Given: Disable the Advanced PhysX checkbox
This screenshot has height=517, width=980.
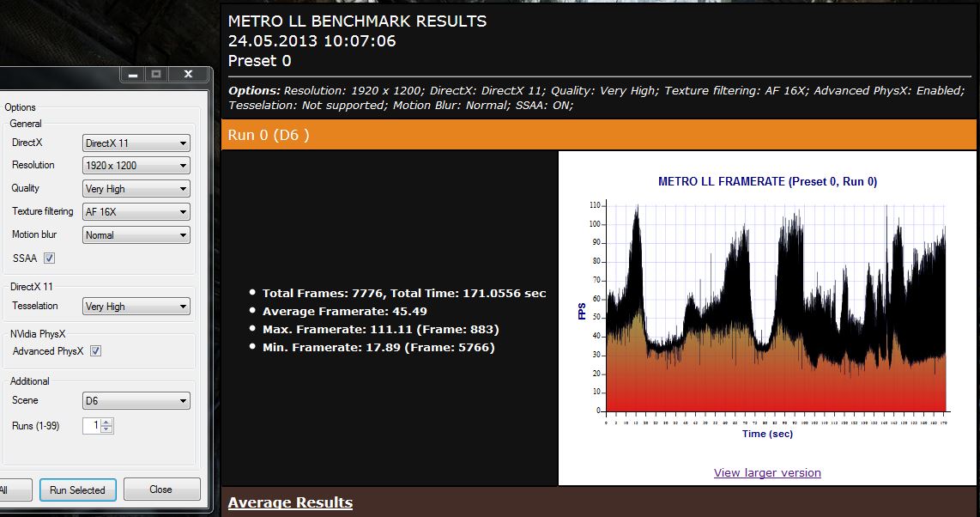Looking at the screenshot, I should point(95,351).
